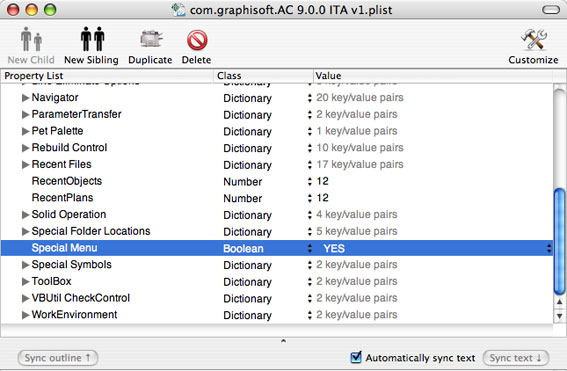Image resolution: width=567 pixels, height=371 pixels.
Task: Expand the Navigator dictionary
Action: tap(25, 98)
